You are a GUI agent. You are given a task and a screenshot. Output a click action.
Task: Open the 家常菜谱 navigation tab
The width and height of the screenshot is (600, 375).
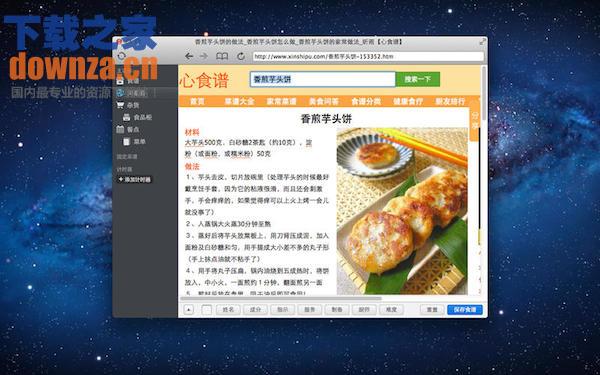(281, 101)
